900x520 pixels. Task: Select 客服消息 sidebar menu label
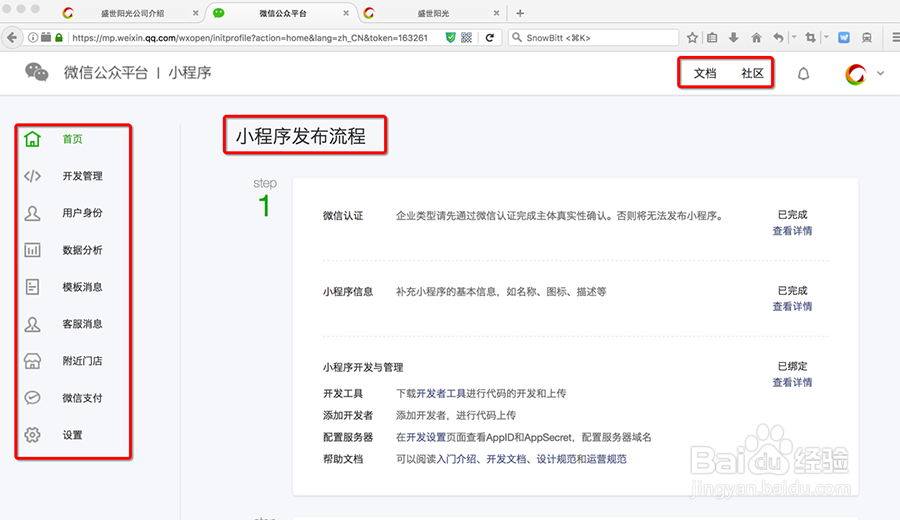[x=82, y=324]
